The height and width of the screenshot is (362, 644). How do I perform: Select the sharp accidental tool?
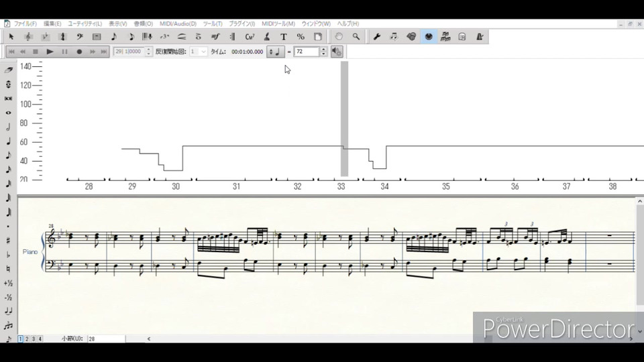click(x=8, y=241)
